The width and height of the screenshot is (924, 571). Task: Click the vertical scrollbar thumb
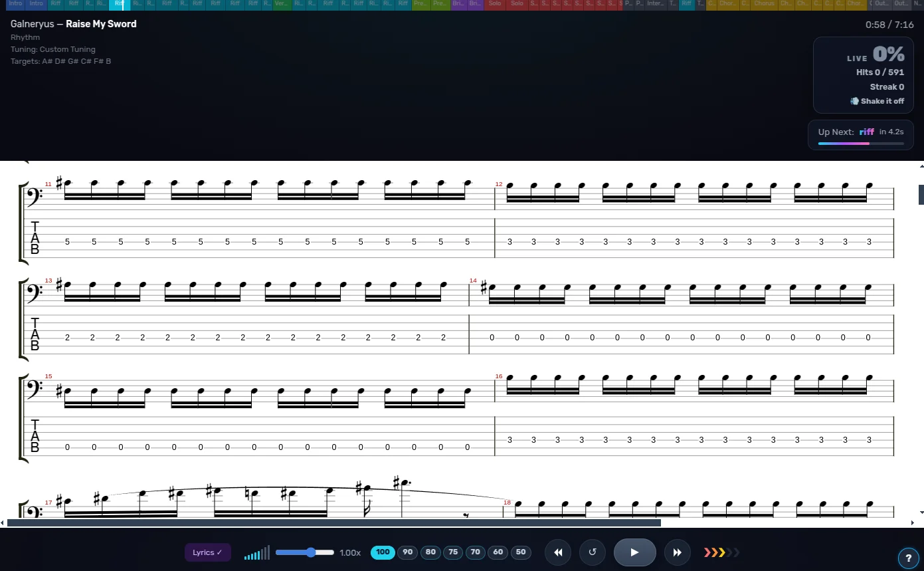point(921,195)
